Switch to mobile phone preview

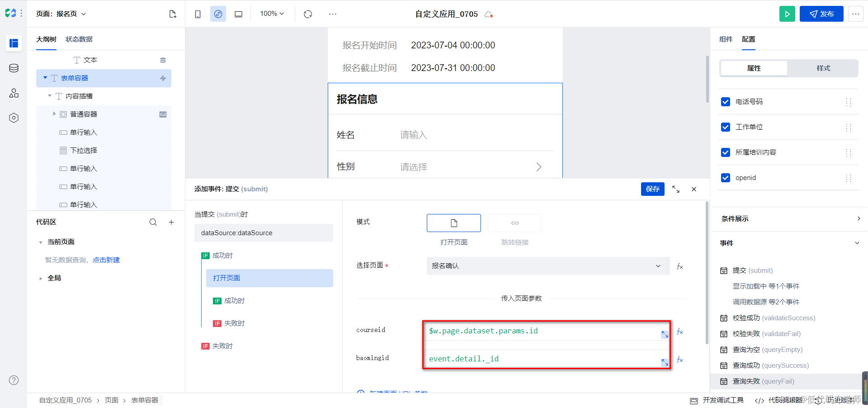click(x=198, y=14)
